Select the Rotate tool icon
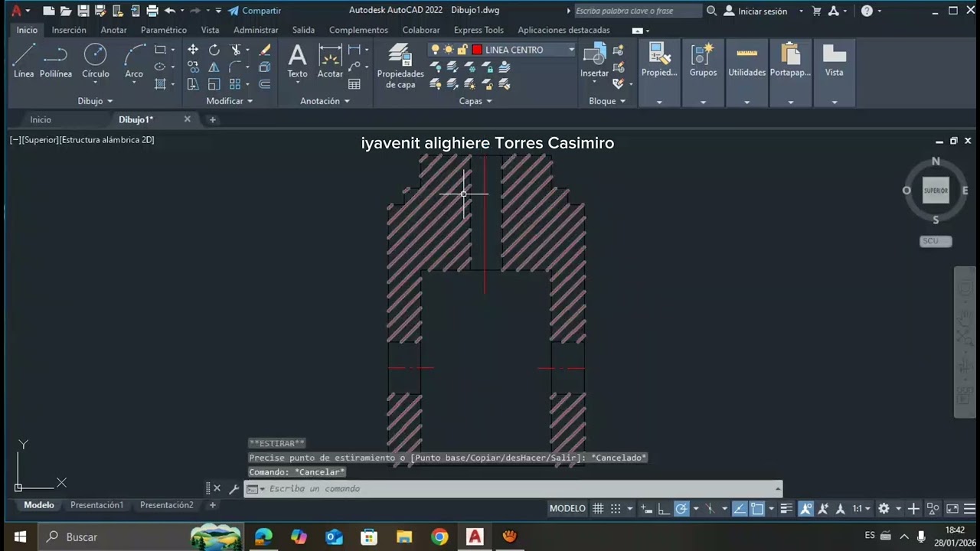The height and width of the screenshot is (551, 980). point(214,50)
